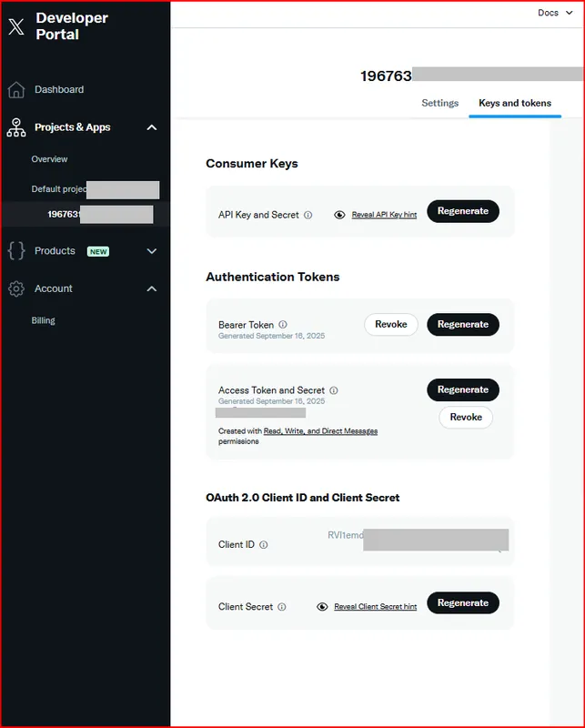Image resolution: width=585 pixels, height=728 pixels.
Task: Open the Docs dropdown menu
Action: pyautogui.click(x=553, y=13)
